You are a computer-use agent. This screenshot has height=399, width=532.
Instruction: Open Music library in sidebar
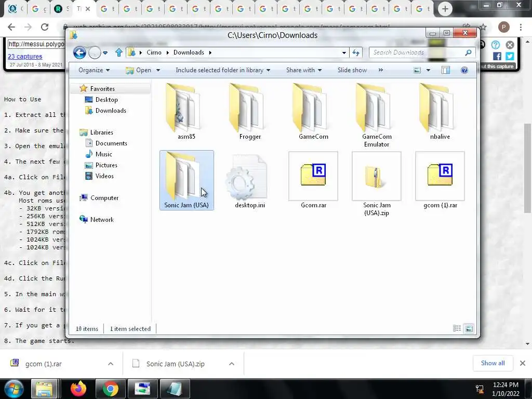click(x=103, y=154)
